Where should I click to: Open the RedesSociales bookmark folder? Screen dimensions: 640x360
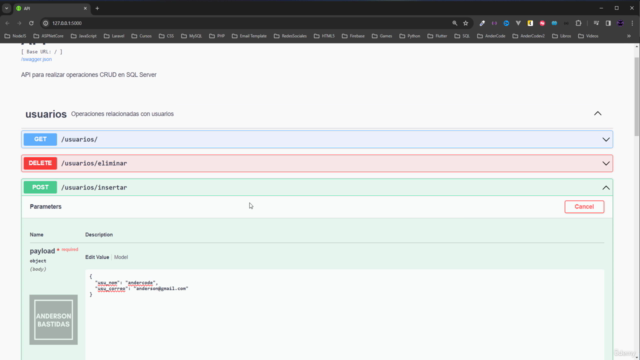(290, 36)
